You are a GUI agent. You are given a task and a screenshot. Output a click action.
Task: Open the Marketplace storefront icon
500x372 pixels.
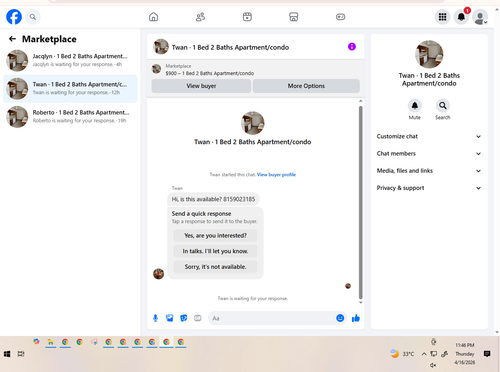(294, 17)
